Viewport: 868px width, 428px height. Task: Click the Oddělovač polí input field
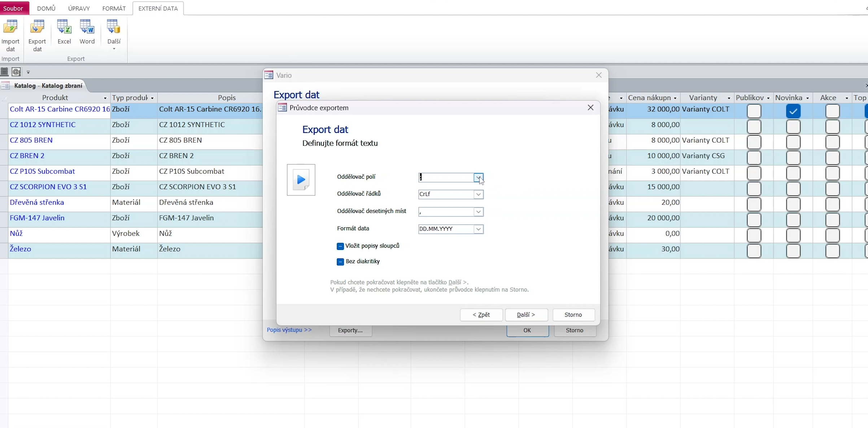coord(446,177)
